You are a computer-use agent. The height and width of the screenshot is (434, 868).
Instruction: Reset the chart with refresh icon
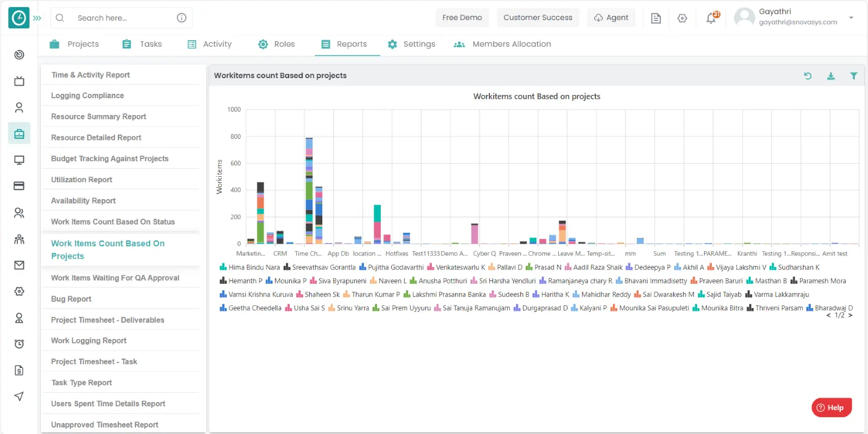pyautogui.click(x=808, y=76)
